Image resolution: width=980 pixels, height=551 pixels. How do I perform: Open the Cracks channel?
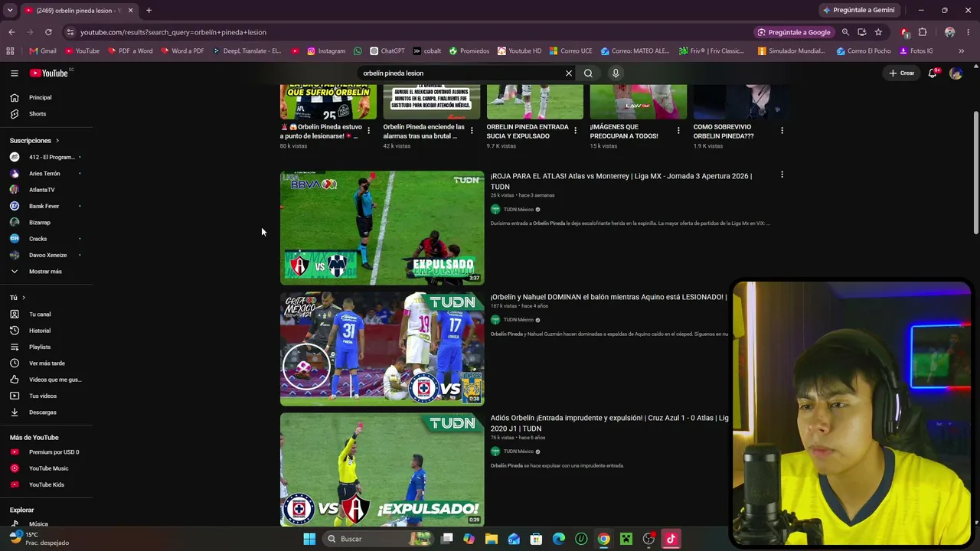[47, 239]
